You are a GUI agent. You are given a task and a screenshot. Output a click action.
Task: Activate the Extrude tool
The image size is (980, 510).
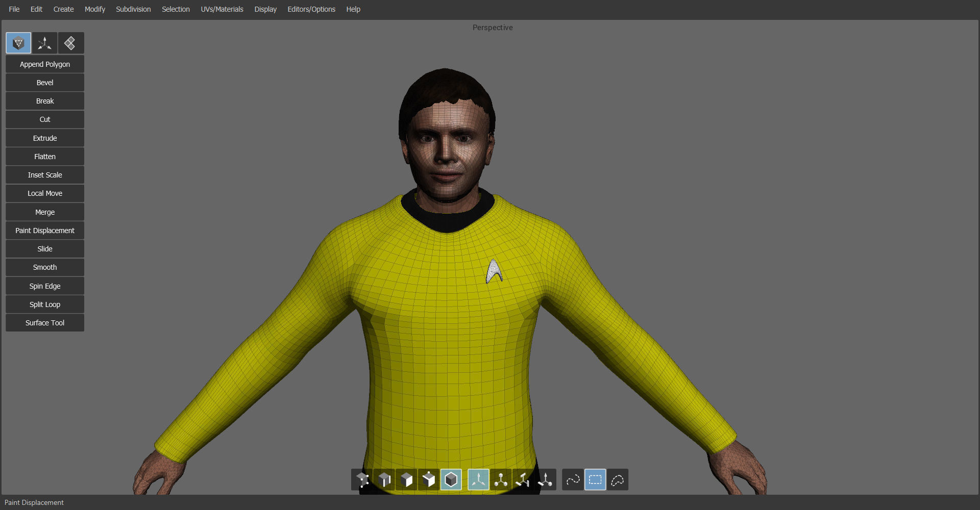click(x=45, y=138)
